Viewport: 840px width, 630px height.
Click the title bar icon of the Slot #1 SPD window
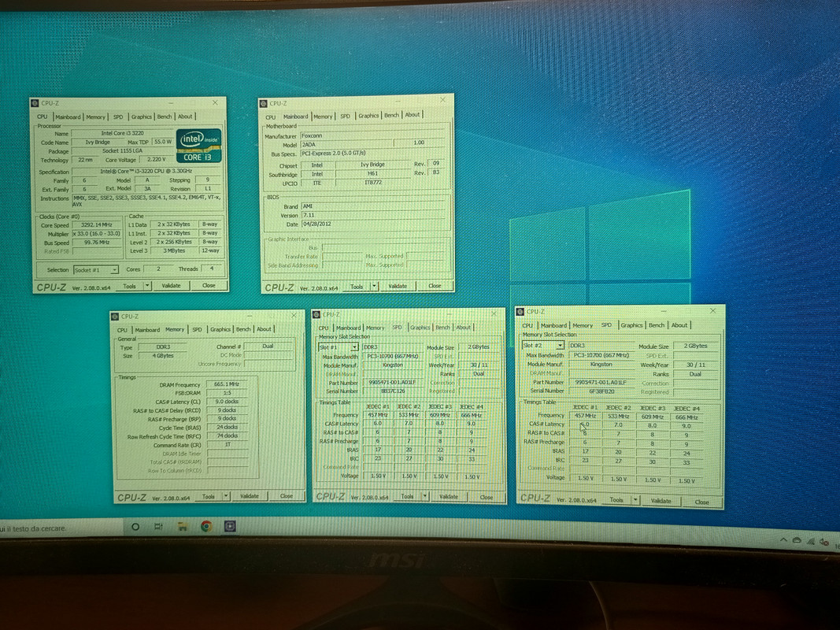pos(316,314)
